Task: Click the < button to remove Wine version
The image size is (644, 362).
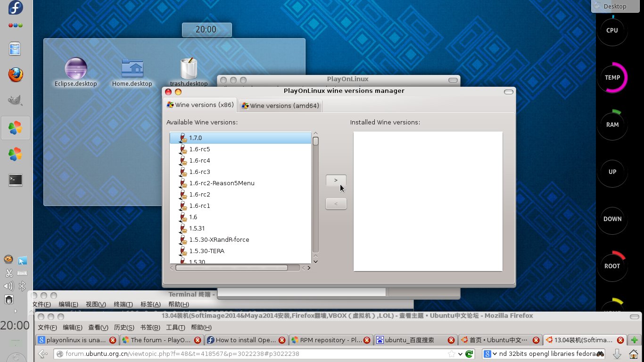Action: 336,204
